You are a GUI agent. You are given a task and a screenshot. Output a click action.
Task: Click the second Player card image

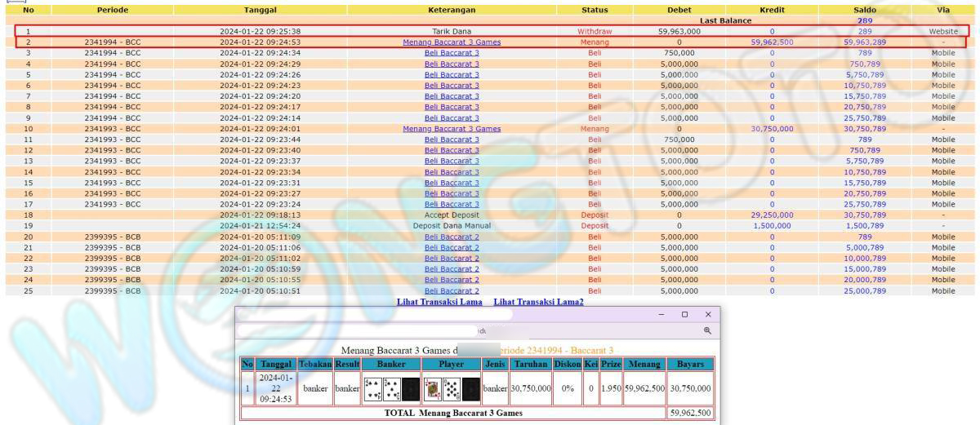pyautogui.click(x=451, y=389)
